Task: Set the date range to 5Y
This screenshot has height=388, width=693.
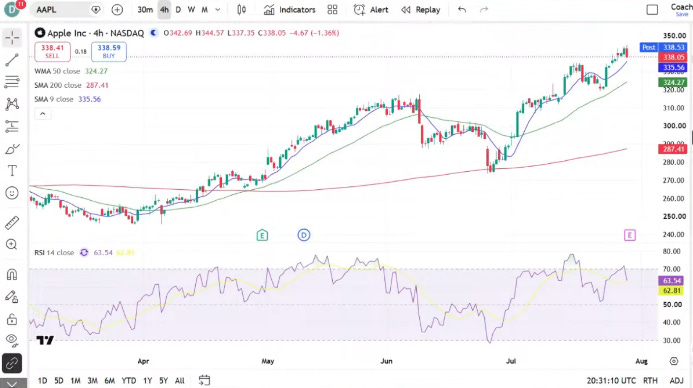Action: tap(164, 380)
